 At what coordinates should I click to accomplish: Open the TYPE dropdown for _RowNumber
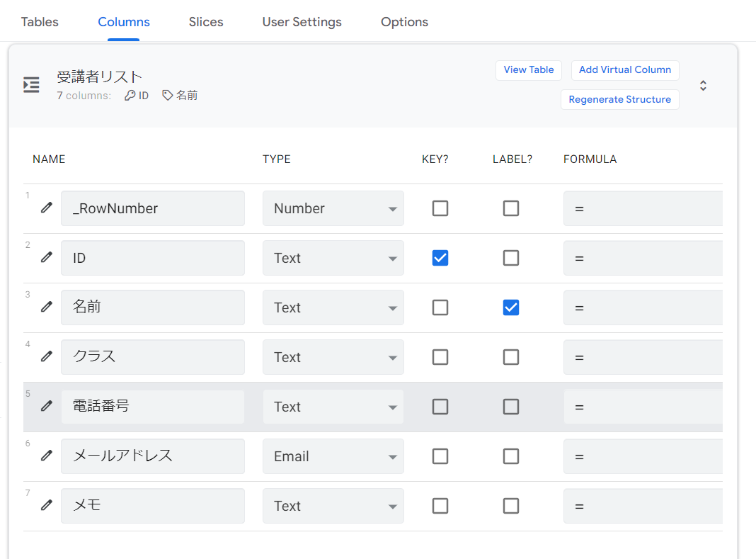333,208
